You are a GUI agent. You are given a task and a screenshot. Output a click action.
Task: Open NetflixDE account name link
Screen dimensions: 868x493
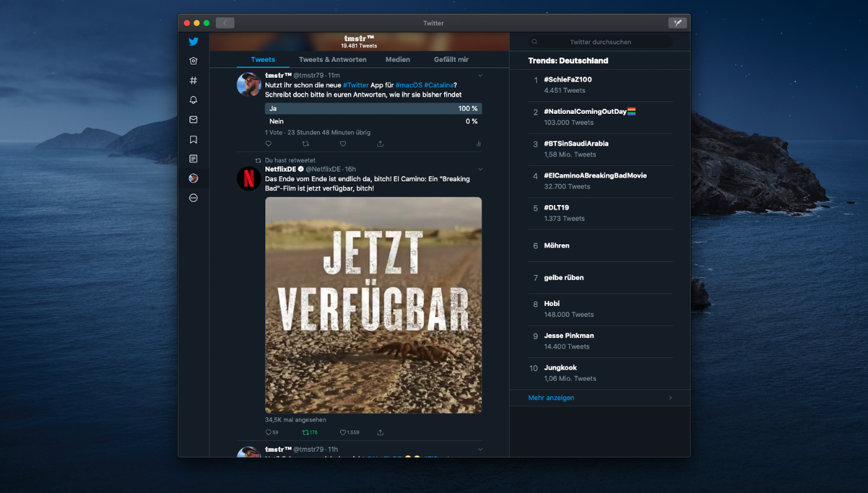(x=281, y=169)
